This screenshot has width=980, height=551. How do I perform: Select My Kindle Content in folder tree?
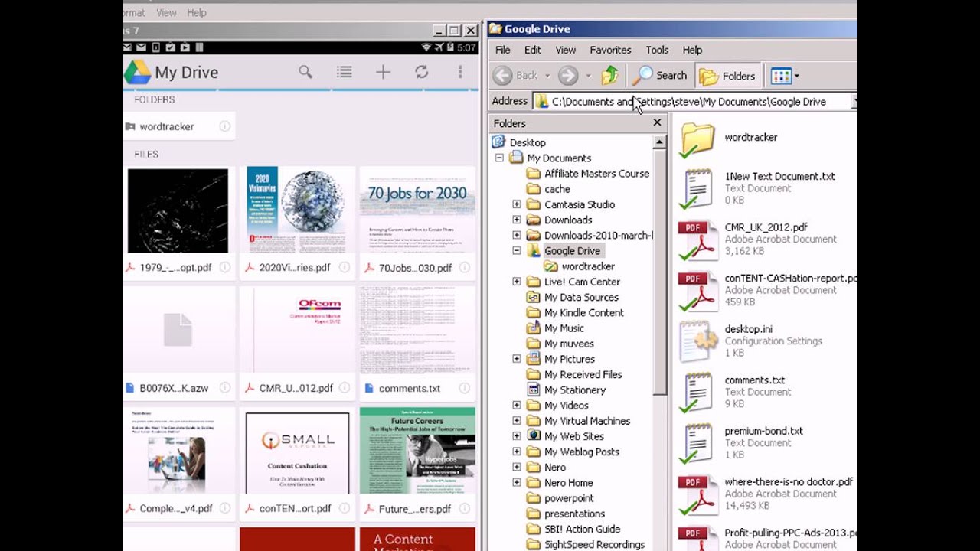click(x=584, y=312)
